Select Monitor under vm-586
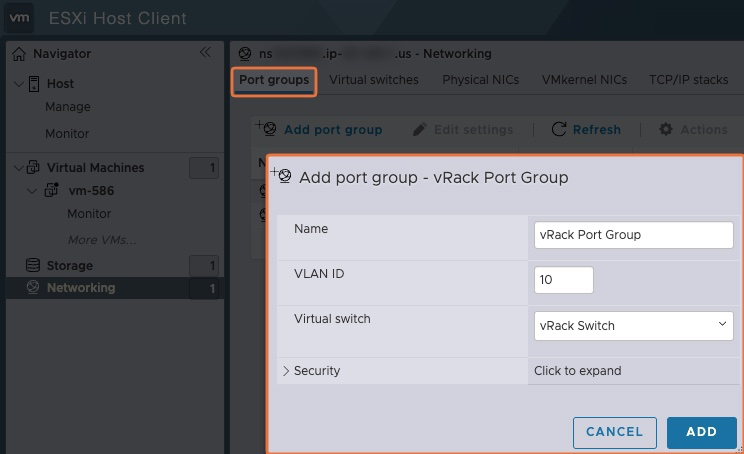This screenshot has height=454, width=744. 89,213
